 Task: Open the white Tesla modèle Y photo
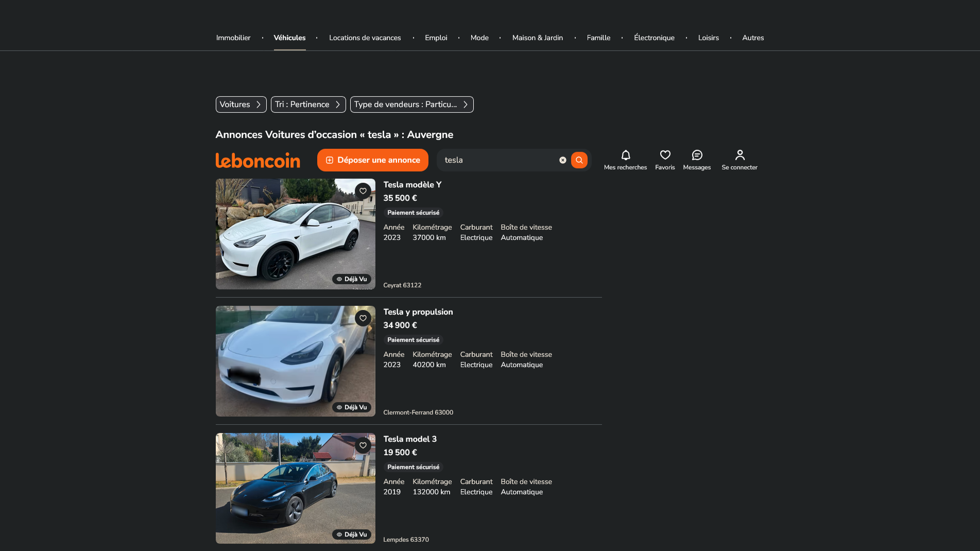point(296,234)
